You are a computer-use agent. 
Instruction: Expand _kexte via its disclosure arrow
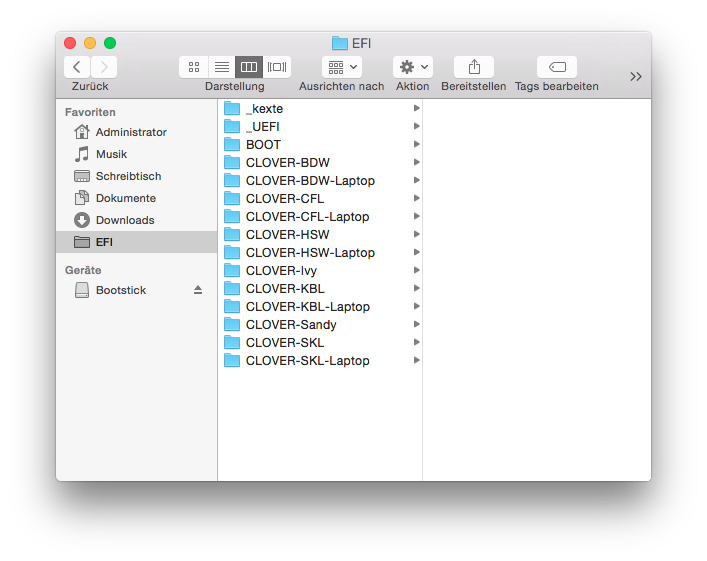pyautogui.click(x=417, y=108)
